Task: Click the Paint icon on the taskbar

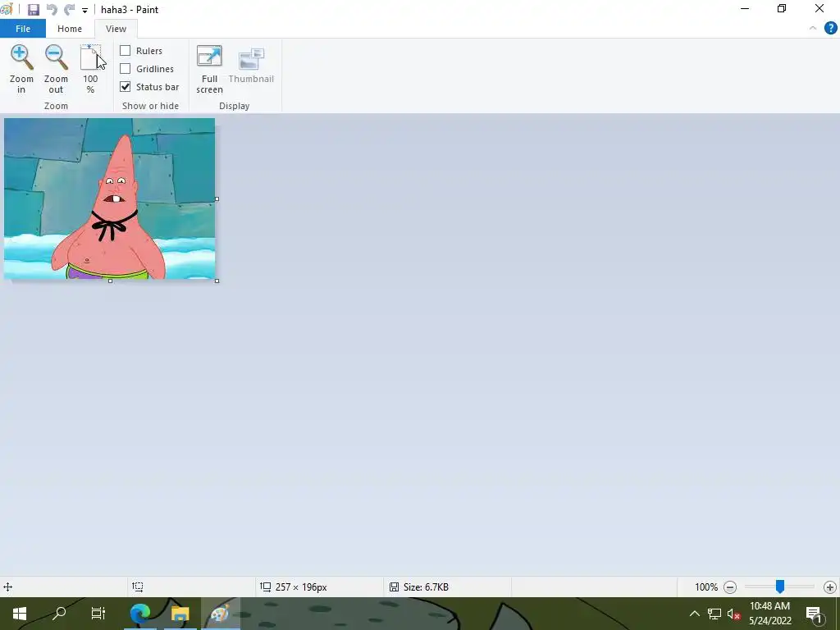Action: 220,614
